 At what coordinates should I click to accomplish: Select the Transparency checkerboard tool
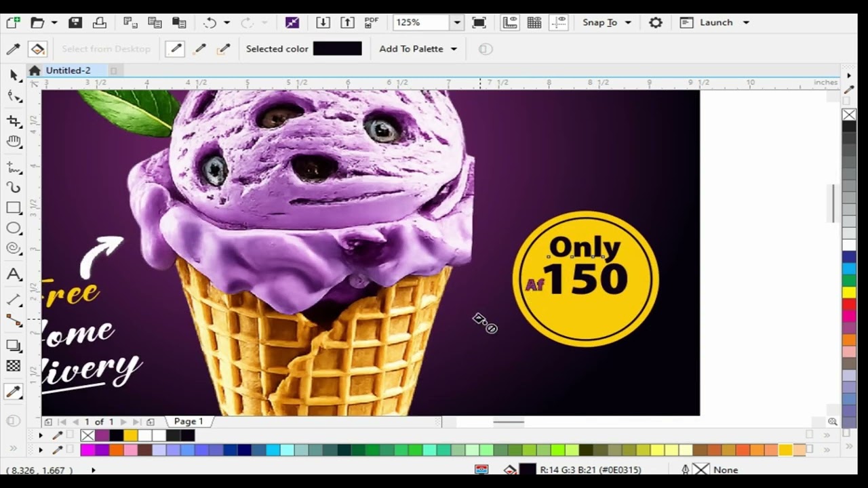pyautogui.click(x=14, y=366)
